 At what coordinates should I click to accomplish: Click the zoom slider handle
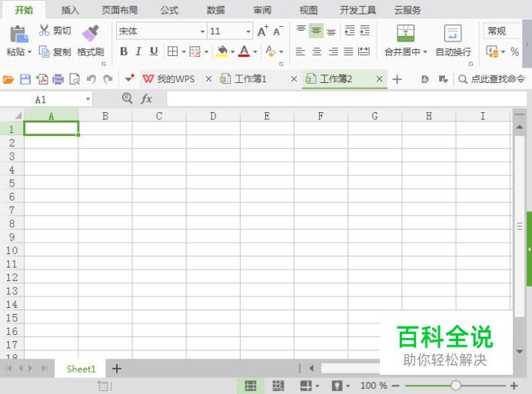point(456,386)
